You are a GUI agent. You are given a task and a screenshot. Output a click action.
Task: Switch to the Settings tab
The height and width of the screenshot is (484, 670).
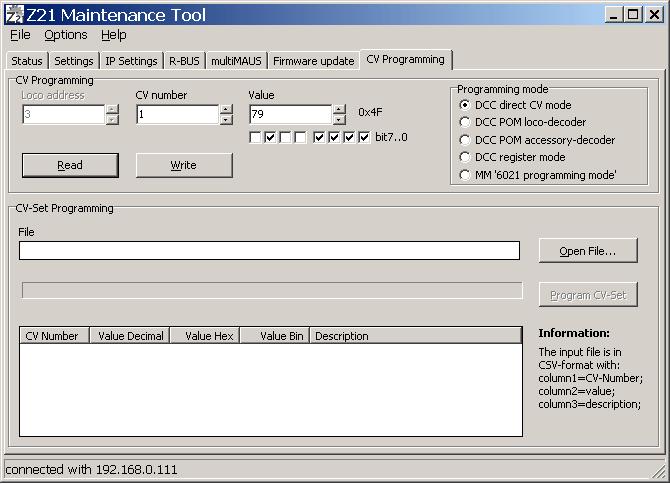[73, 61]
